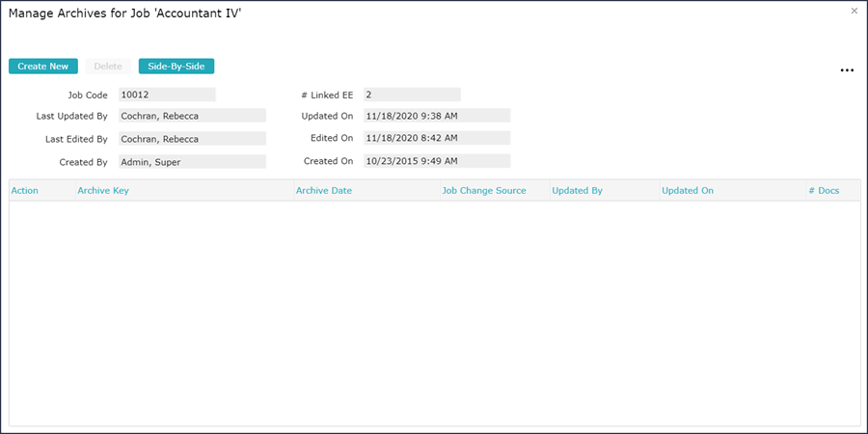Click the Edited On date field
This screenshot has width=868, height=434.
(436, 139)
